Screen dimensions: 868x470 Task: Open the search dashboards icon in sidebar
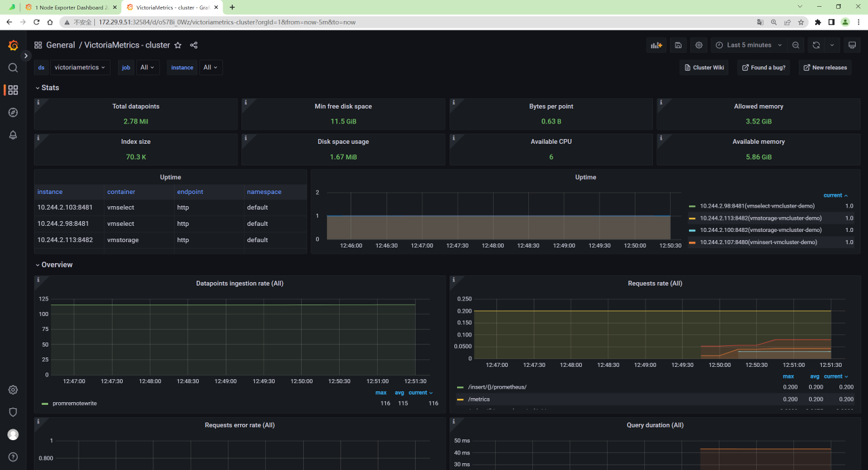click(x=13, y=68)
